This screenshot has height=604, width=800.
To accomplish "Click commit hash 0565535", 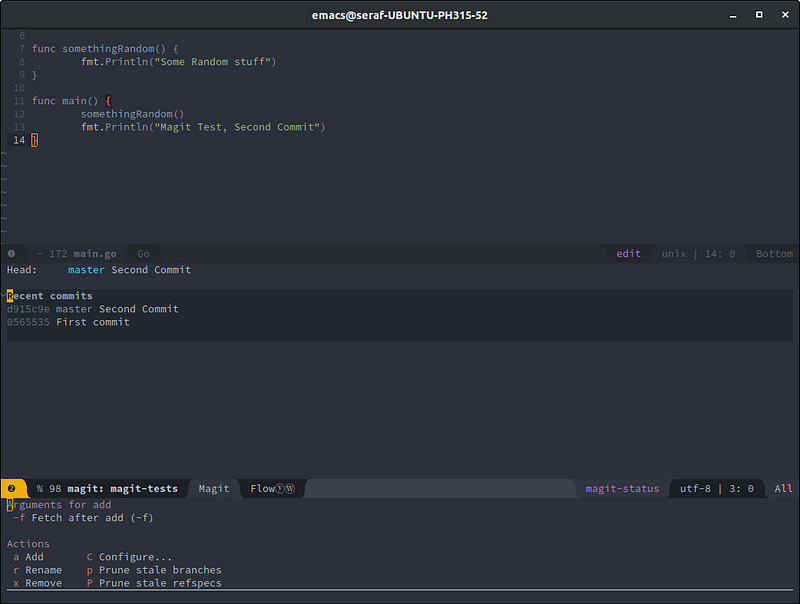I will click(x=28, y=322).
